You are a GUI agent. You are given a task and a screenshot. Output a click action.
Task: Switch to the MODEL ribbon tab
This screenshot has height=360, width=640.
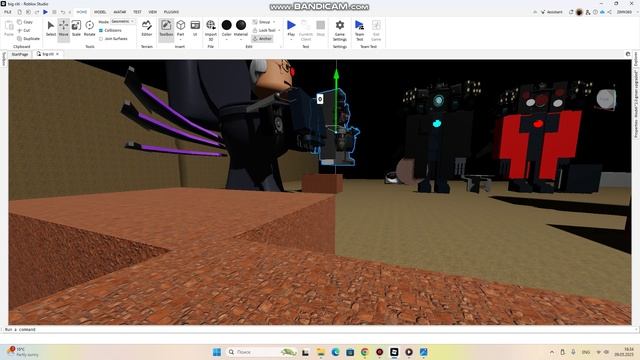pos(100,12)
